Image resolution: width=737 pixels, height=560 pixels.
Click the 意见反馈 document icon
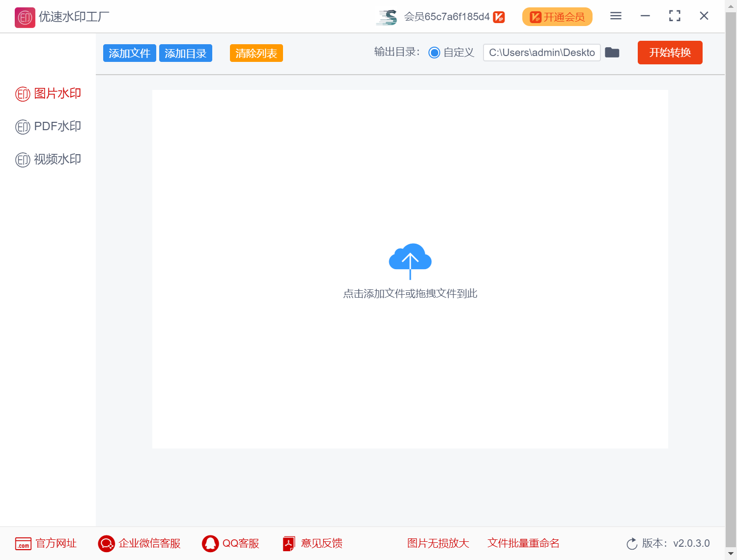click(x=289, y=544)
